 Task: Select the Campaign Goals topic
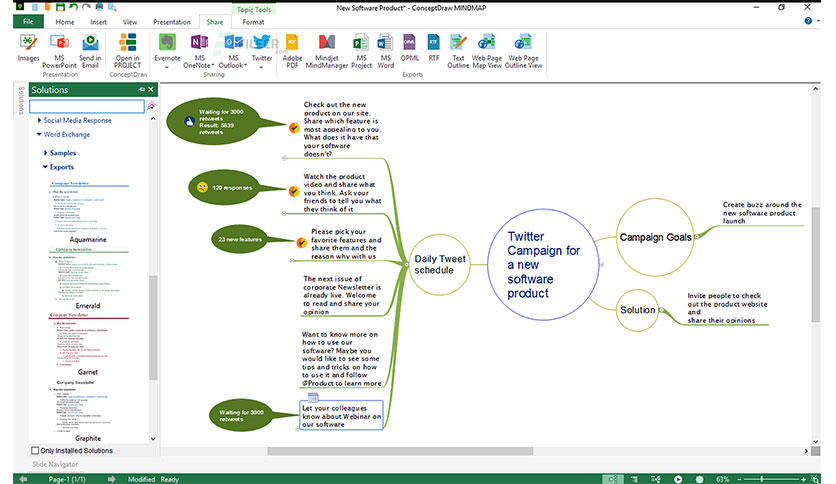(x=655, y=237)
